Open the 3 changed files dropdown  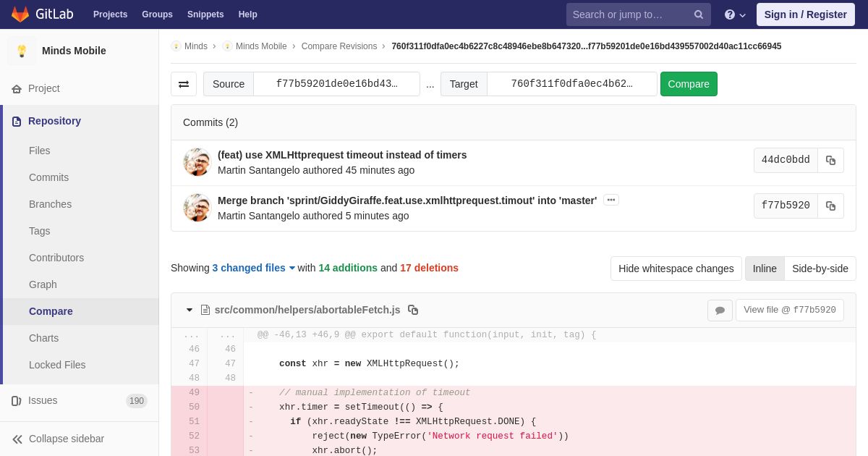(x=253, y=268)
